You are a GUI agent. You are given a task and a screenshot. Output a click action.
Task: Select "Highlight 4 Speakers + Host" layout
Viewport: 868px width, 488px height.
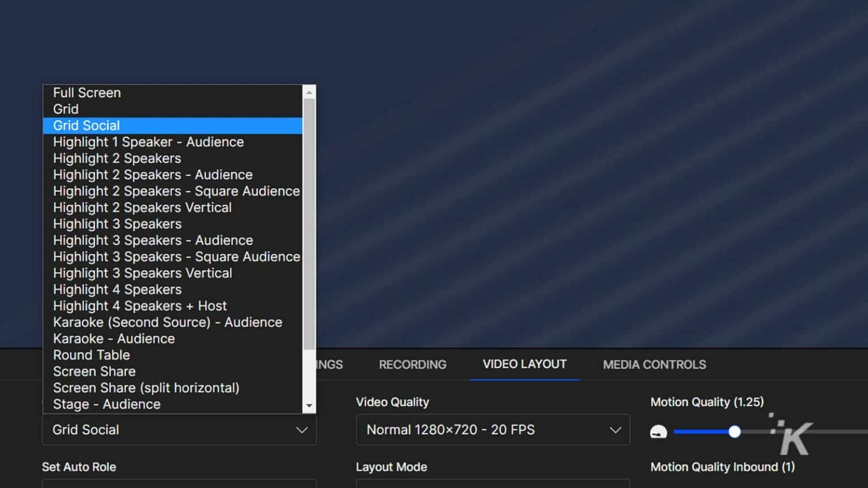[140, 306]
